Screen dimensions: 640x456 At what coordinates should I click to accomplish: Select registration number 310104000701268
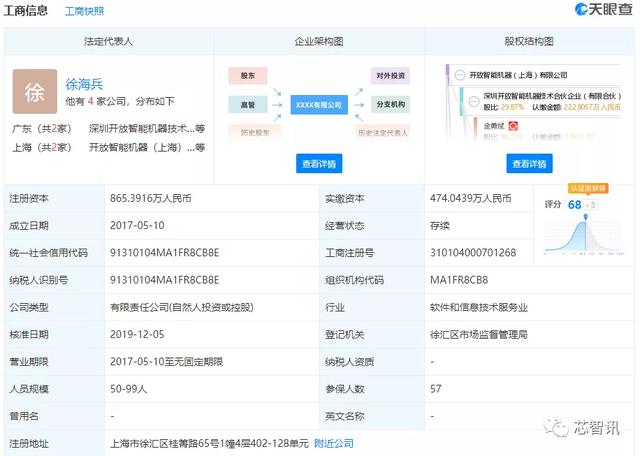click(x=473, y=253)
